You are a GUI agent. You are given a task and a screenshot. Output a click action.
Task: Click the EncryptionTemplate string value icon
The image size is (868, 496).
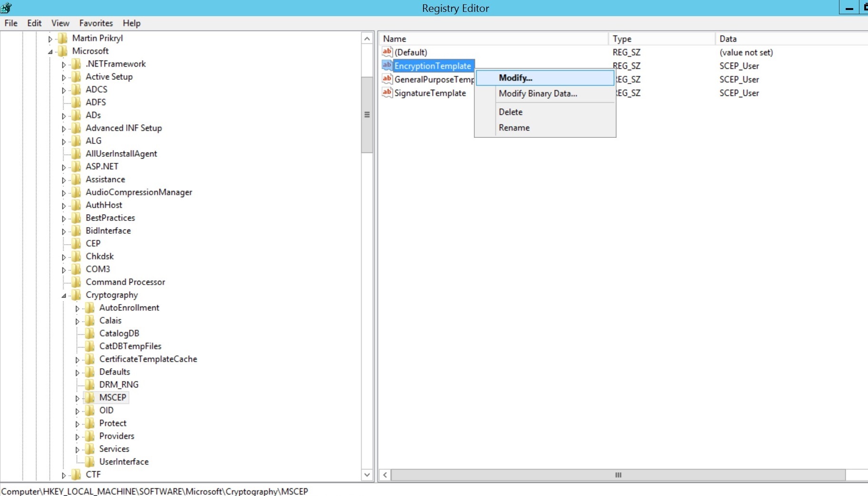pos(386,66)
